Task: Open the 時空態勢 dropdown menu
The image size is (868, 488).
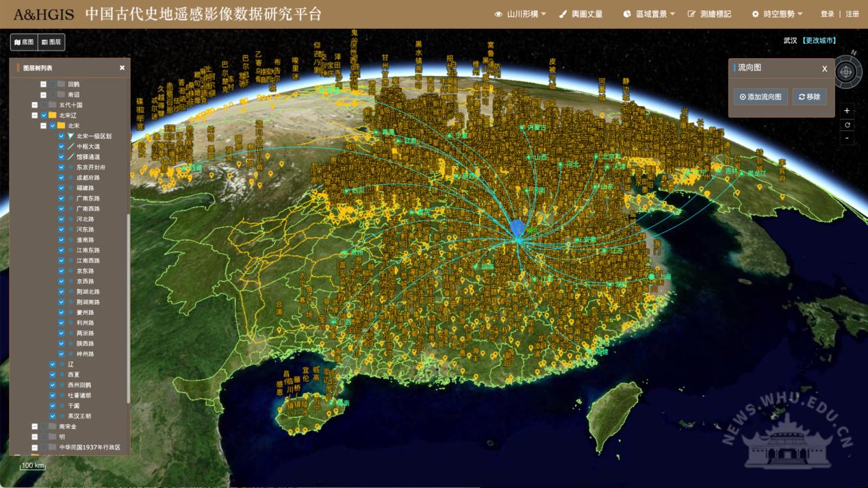Action: tap(777, 14)
